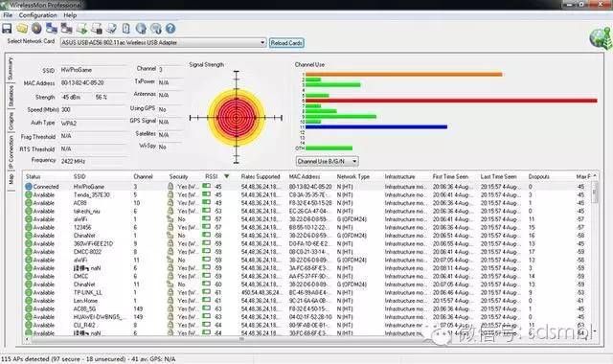Click the orange channel 1 usage bar

[404, 74]
